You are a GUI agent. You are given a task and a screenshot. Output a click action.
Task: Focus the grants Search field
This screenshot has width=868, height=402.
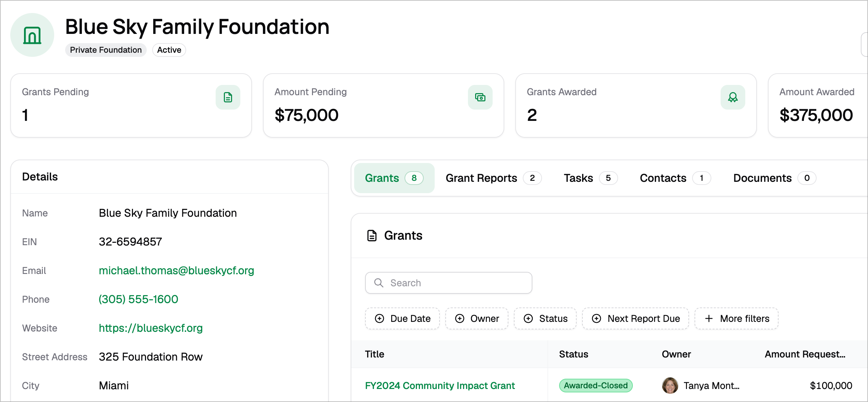[x=449, y=283]
